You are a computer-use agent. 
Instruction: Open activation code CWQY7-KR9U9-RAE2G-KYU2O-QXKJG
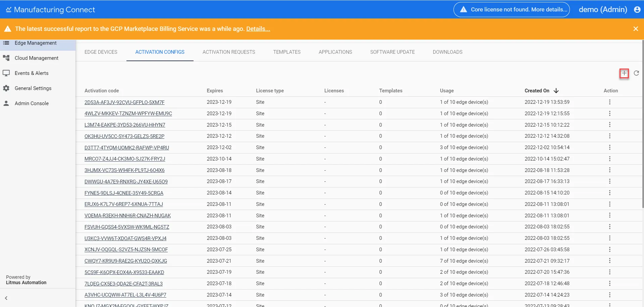[126, 261]
